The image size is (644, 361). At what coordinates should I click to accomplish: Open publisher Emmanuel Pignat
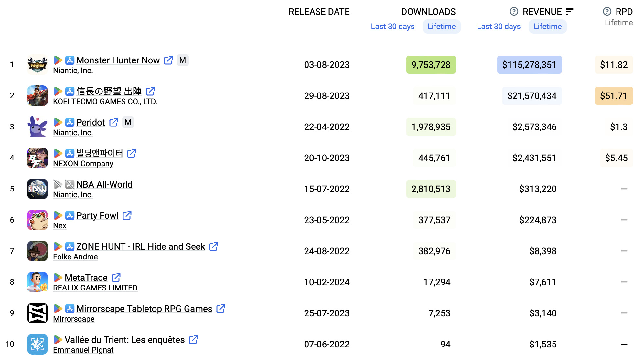pos(83,350)
